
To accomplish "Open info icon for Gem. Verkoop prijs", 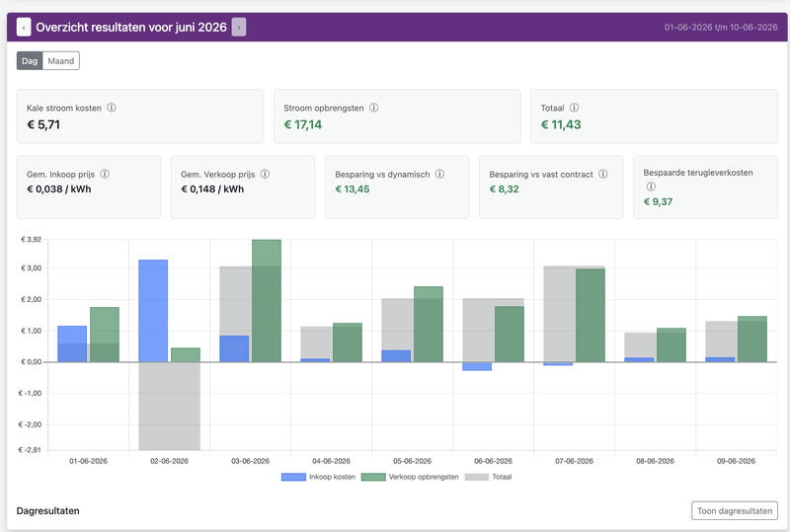I will [x=265, y=174].
